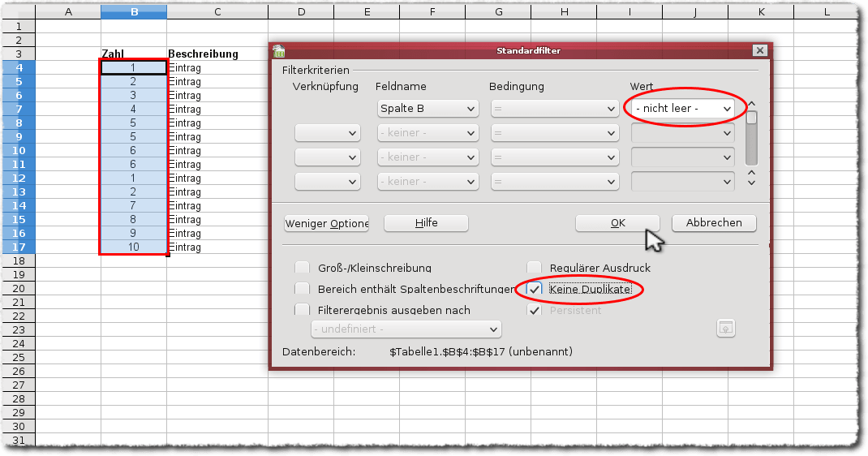Select row 31 header

click(19, 441)
